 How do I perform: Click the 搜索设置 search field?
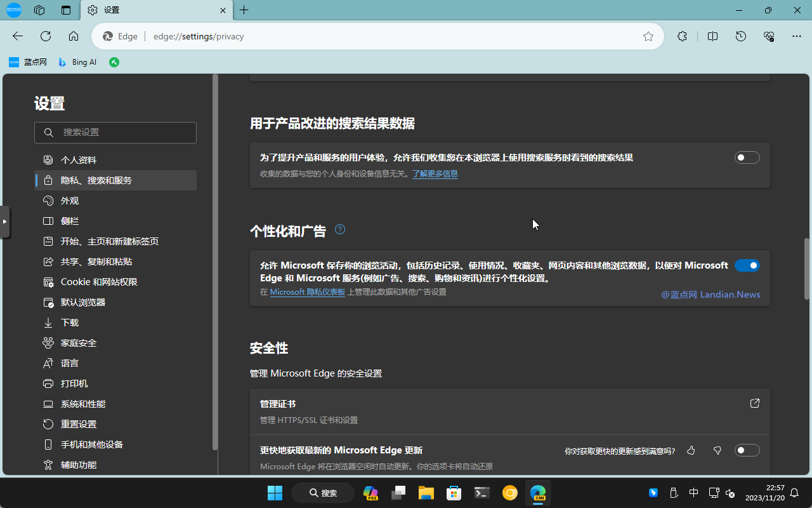[x=115, y=133]
